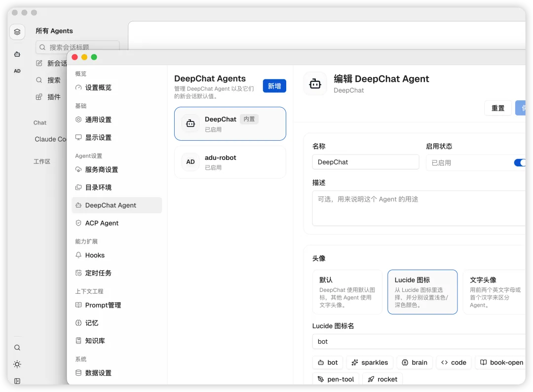Click the new conversation edit icon
533x392 pixels.
coord(39,63)
